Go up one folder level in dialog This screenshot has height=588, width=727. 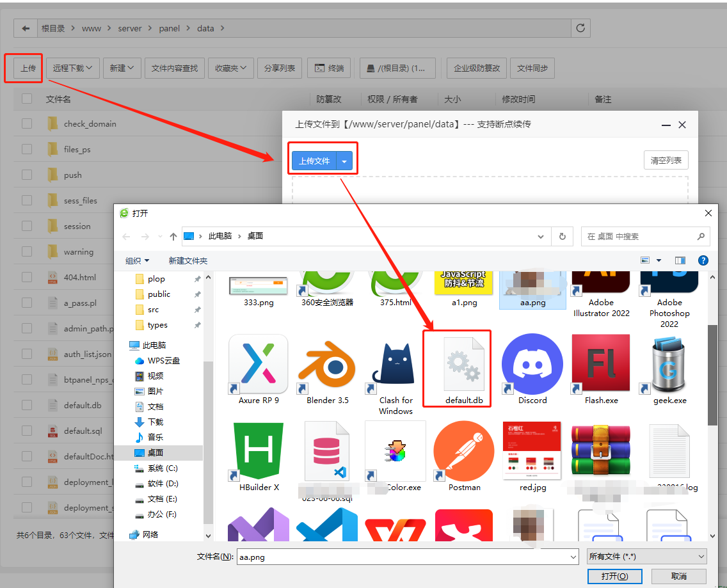173,237
